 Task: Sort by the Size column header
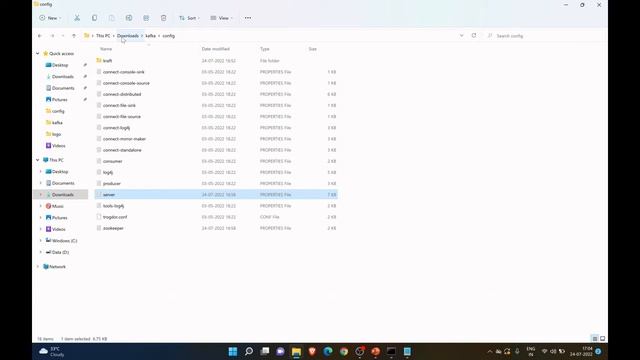pyautogui.click(x=312, y=49)
